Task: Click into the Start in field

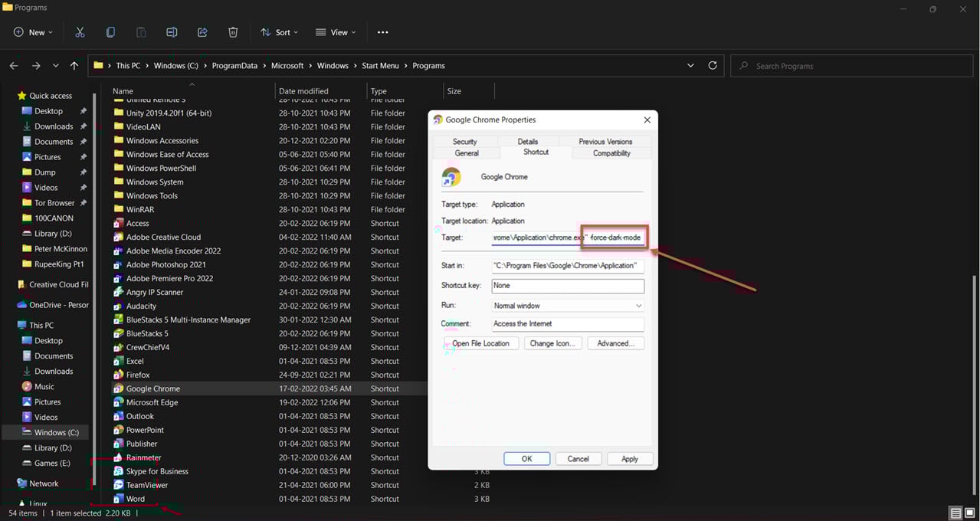Action: click(568, 266)
